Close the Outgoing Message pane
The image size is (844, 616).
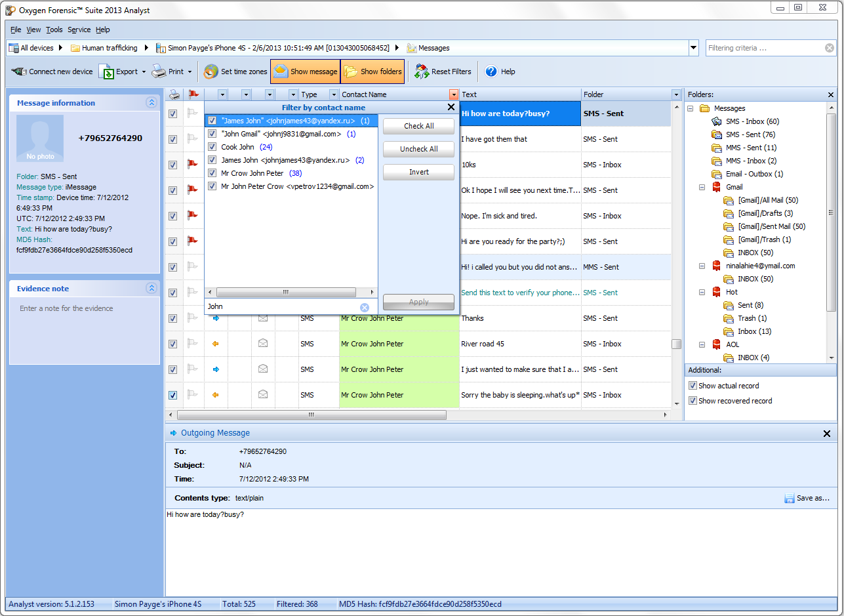coord(828,433)
